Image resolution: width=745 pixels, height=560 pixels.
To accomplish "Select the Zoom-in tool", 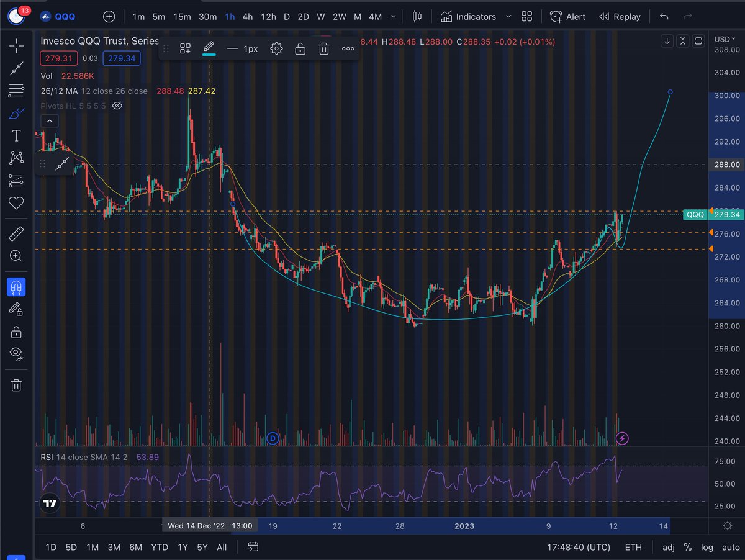I will [x=16, y=256].
